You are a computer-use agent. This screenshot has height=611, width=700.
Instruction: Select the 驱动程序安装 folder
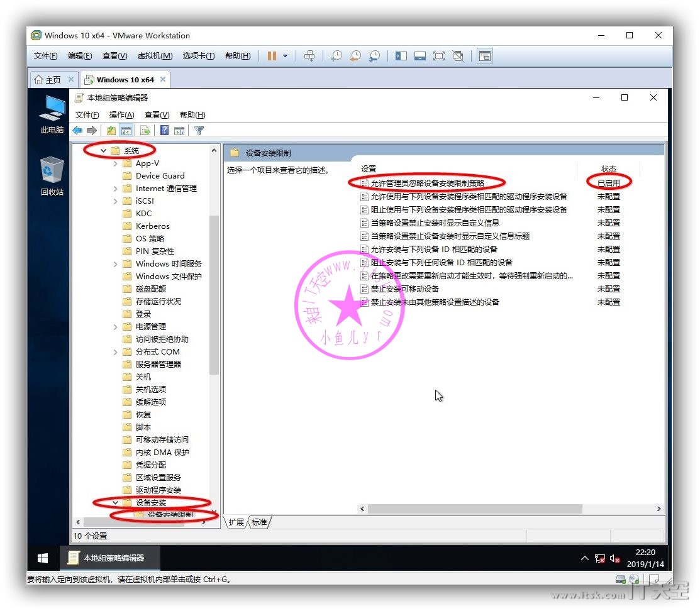(158, 490)
